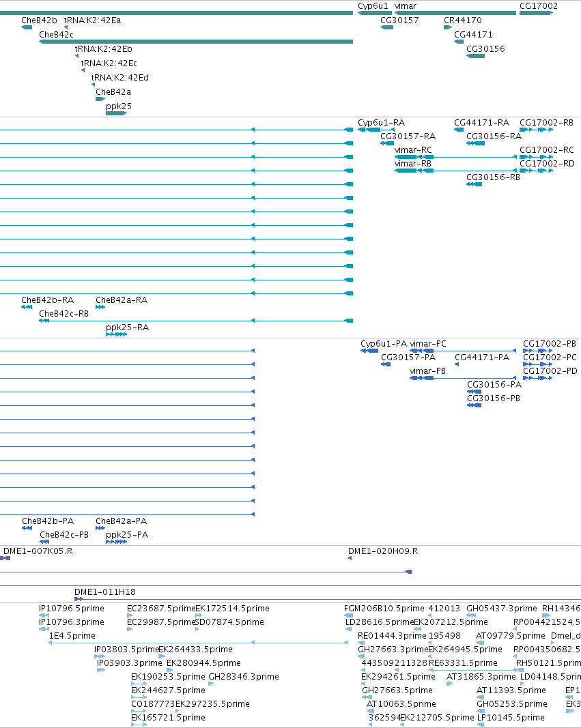Click the CG30156 gene label
The width and height of the screenshot is (581, 728).
pyautogui.click(x=485, y=49)
